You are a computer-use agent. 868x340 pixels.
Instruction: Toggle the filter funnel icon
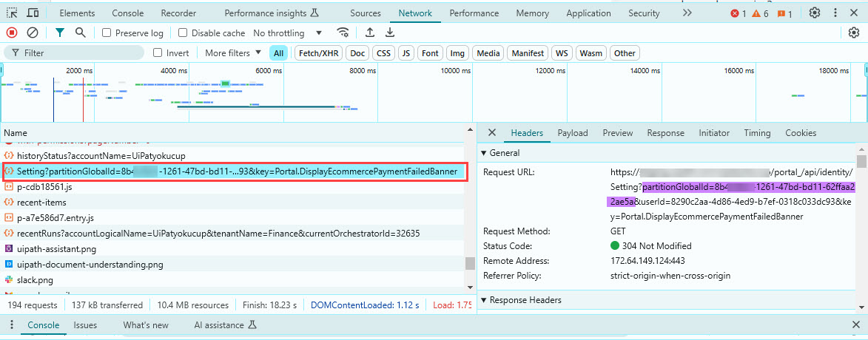click(x=60, y=33)
